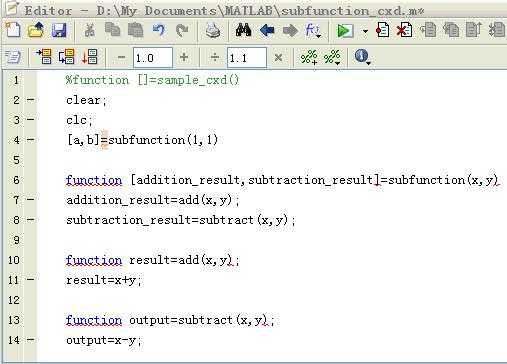Insert cell divider with %% plus icon
This screenshot has height=364, width=507.
[309, 57]
